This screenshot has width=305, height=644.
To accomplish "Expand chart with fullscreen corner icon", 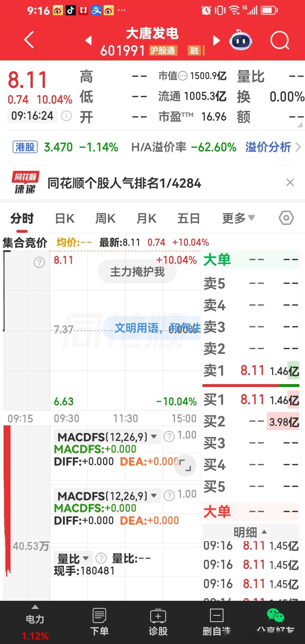I will click(185, 465).
